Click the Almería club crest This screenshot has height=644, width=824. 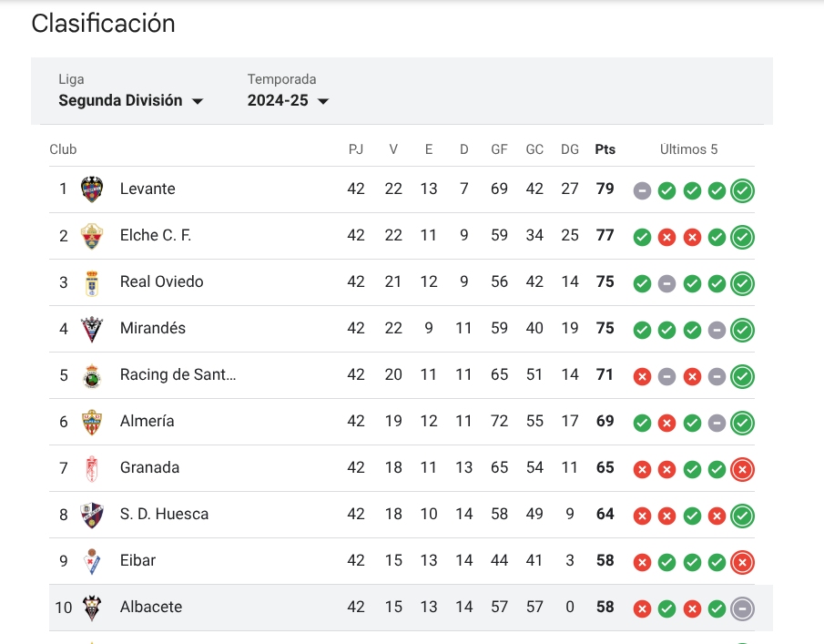92,422
